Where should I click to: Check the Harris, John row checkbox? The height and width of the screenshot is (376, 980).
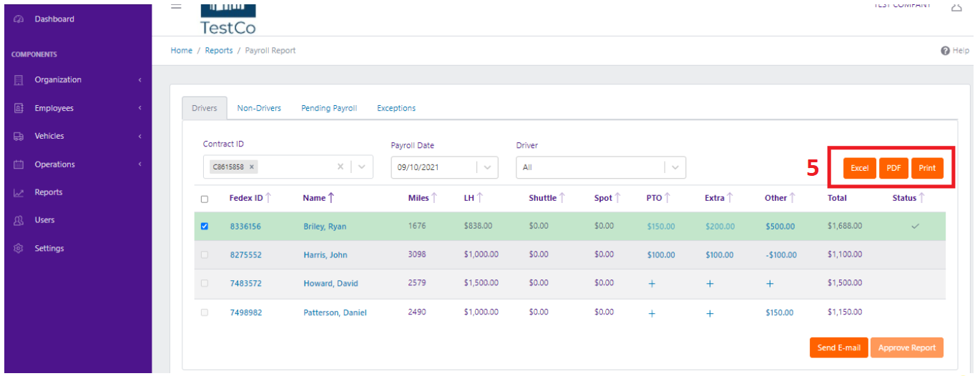(205, 254)
